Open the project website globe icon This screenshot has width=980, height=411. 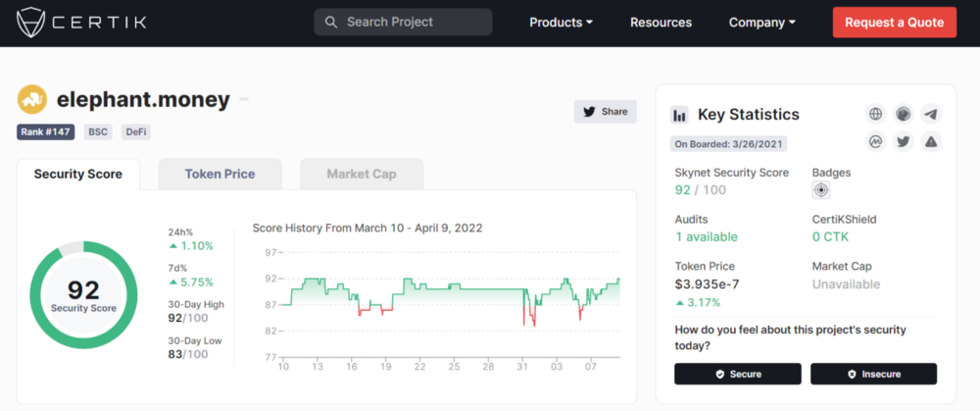tap(875, 115)
